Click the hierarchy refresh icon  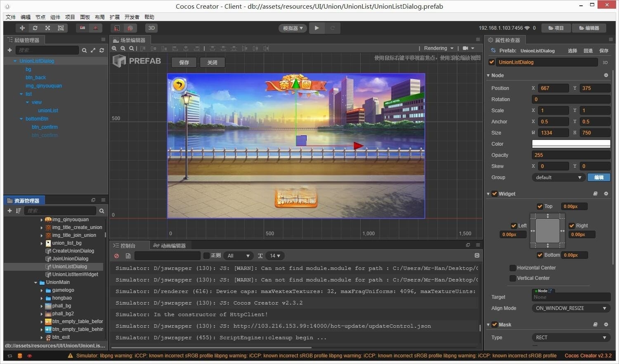102,50
